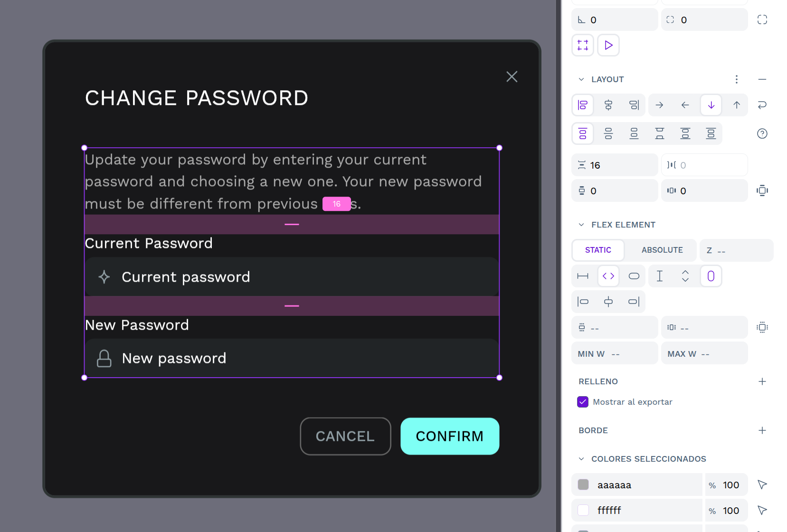Collapse the Colores Seleccionados section
Screen dimensions: 787x532
pos(581,459)
